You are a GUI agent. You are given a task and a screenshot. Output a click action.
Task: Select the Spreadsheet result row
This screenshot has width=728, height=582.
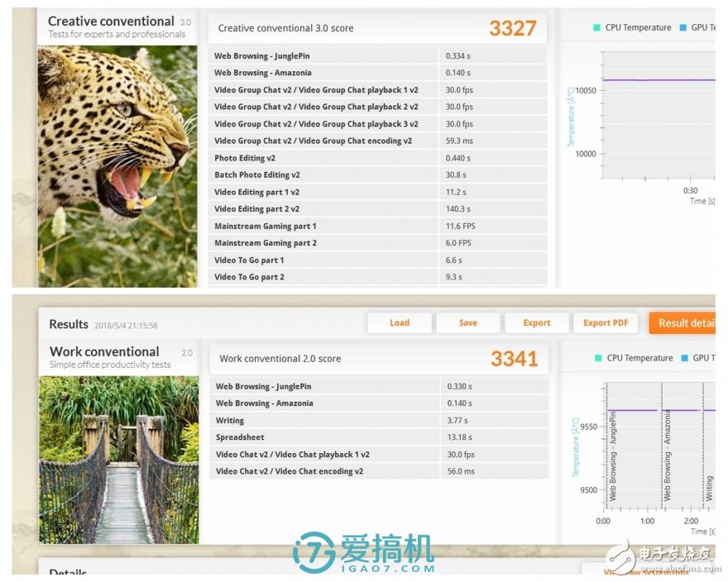point(378,437)
